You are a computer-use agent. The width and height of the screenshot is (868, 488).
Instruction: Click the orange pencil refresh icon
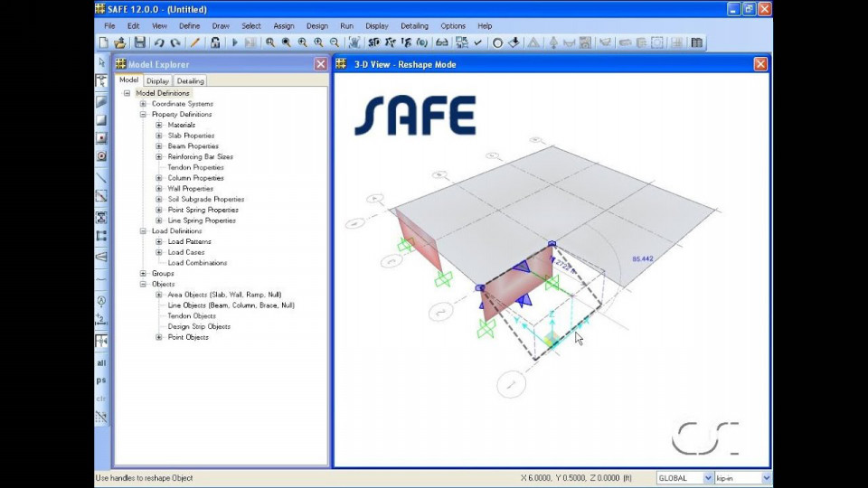(195, 42)
